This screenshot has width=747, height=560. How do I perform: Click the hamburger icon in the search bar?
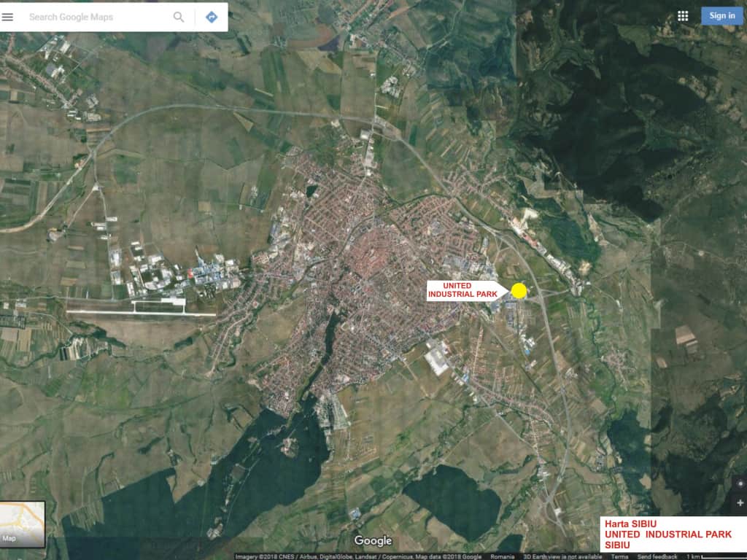pos(8,15)
